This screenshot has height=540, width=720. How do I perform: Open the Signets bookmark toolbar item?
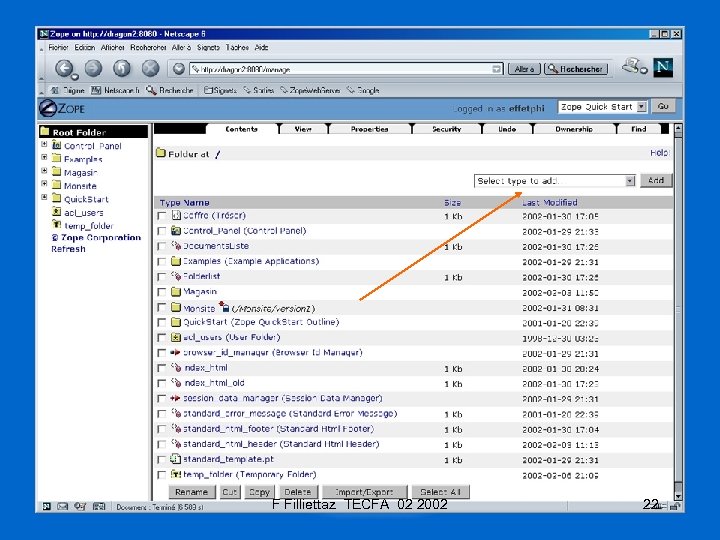220,90
